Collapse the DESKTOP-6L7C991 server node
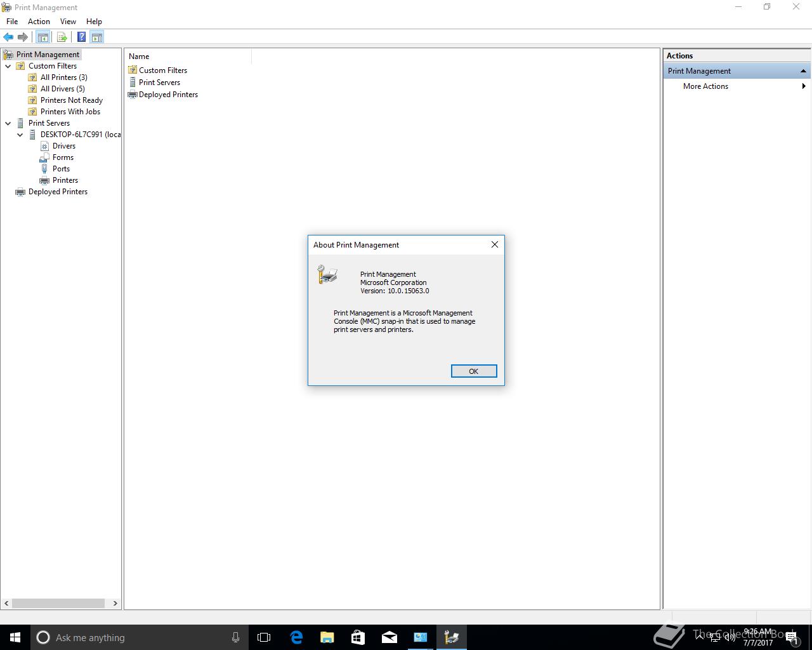The image size is (812, 650). pyautogui.click(x=20, y=135)
